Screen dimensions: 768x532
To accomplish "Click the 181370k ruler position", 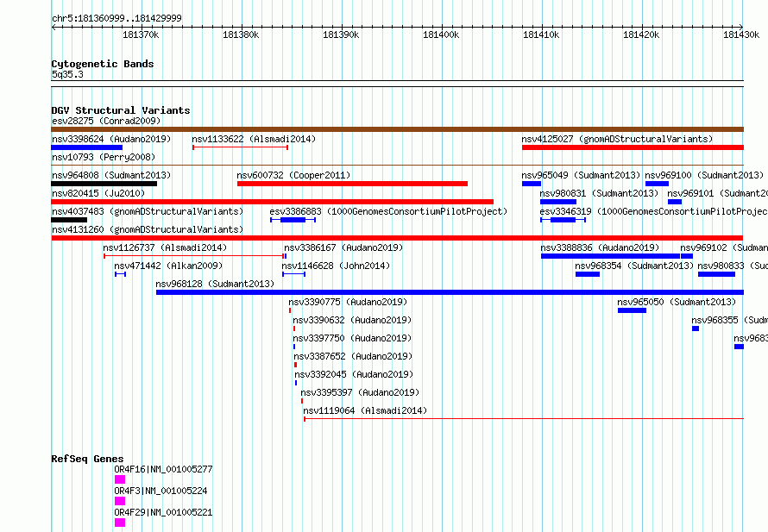I will (141, 34).
